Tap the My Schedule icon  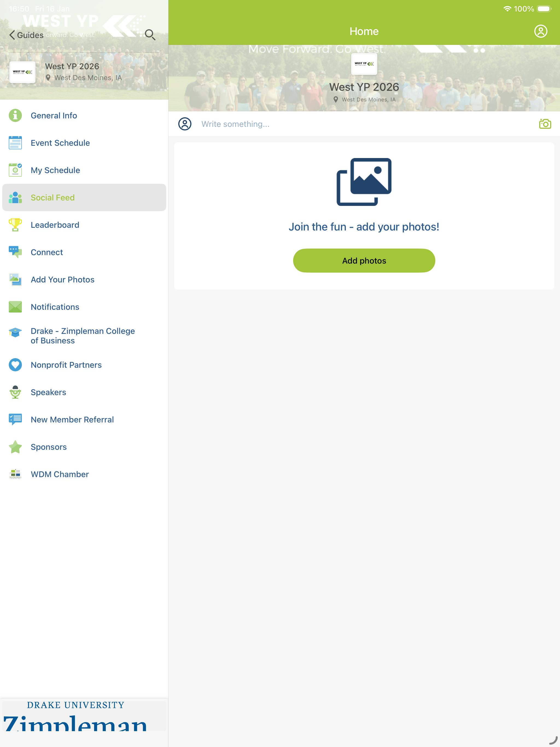(15, 170)
